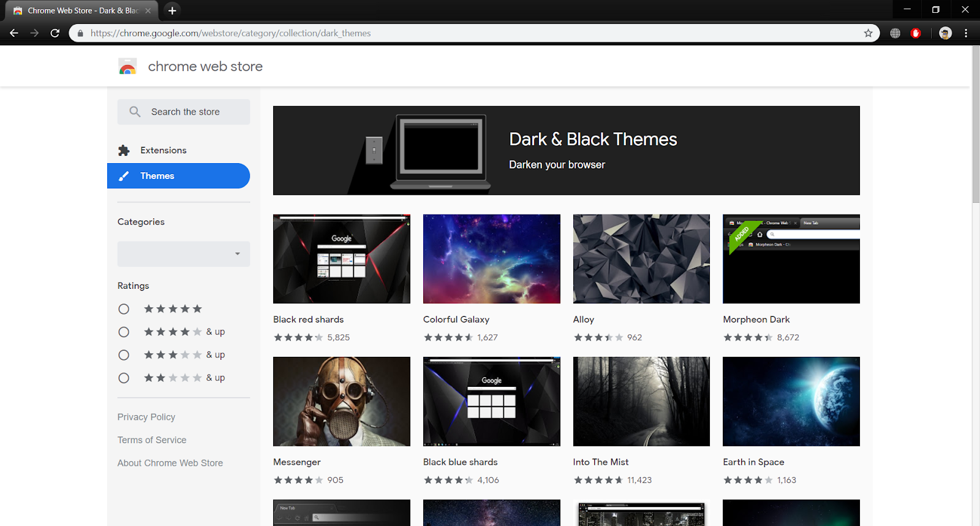Open the Messenger theme thumbnail
The height and width of the screenshot is (526, 980).
342,402
